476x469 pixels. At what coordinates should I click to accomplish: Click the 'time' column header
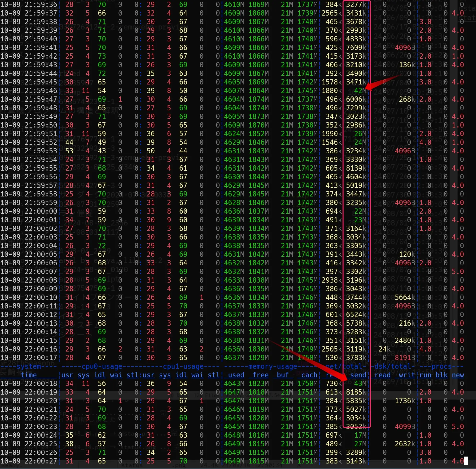click(x=28, y=375)
